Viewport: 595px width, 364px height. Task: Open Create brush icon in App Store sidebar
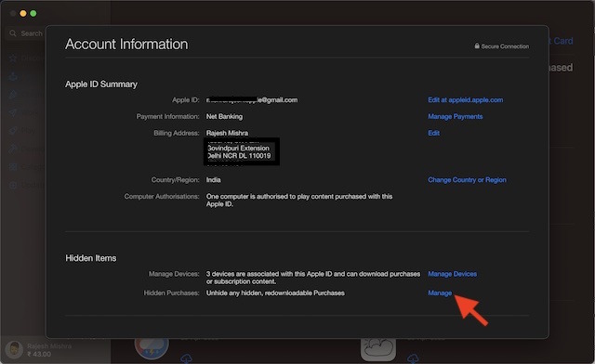click(13, 95)
